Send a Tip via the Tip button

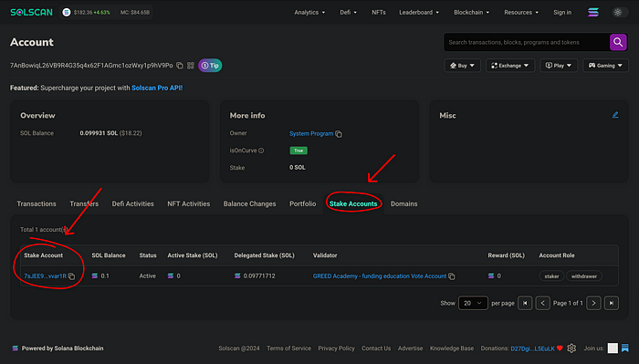coord(210,66)
